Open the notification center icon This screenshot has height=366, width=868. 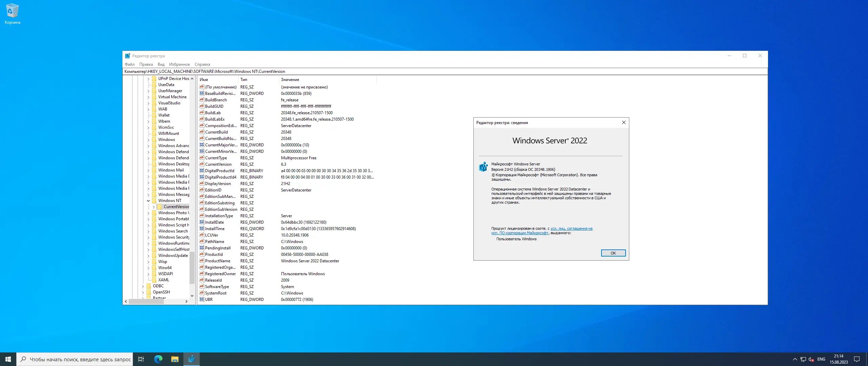[x=857, y=359]
